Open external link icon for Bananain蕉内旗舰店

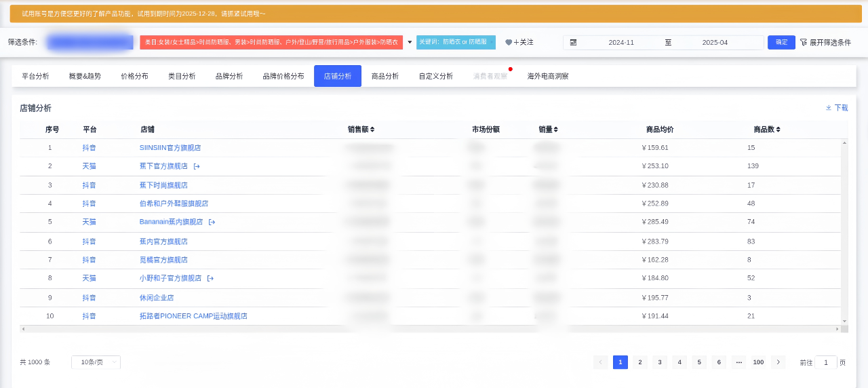coord(212,222)
